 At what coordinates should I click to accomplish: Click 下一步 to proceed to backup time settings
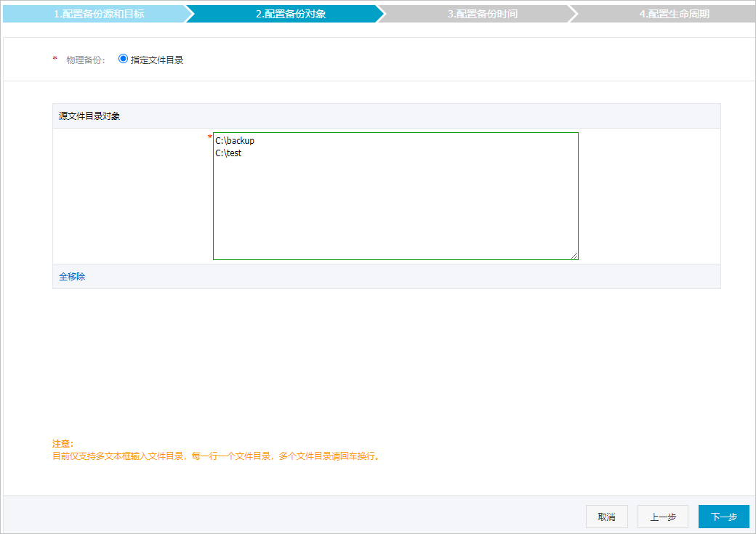724,516
